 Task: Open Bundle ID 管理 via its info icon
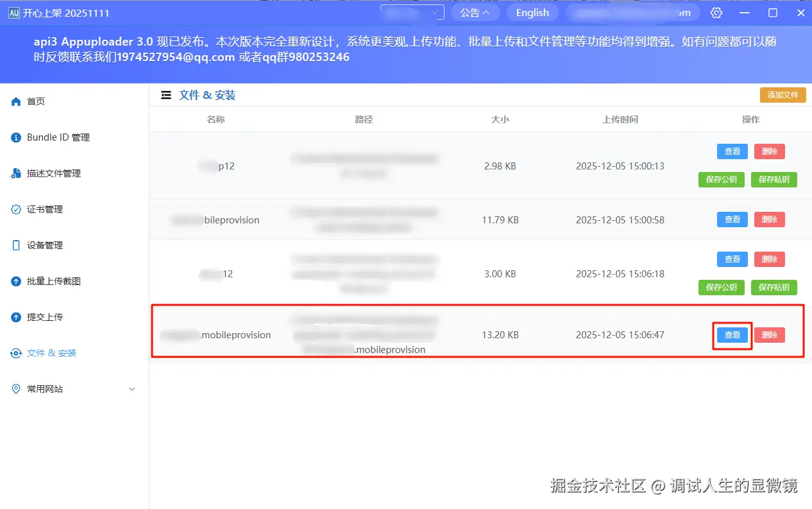click(15, 137)
